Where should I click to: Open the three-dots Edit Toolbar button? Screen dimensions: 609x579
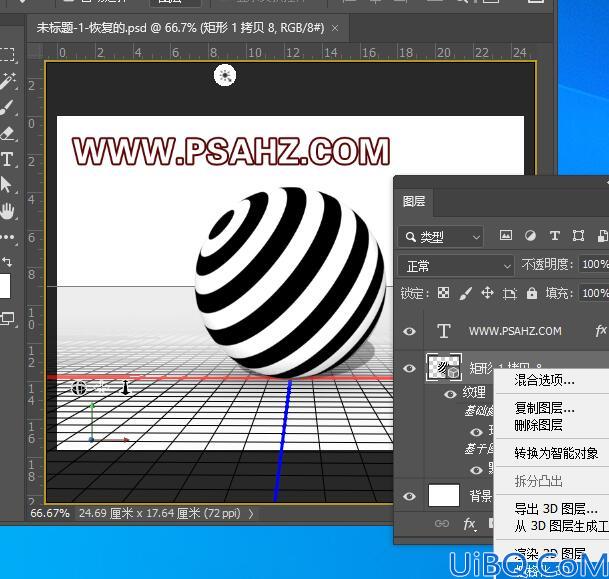pos(8,237)
